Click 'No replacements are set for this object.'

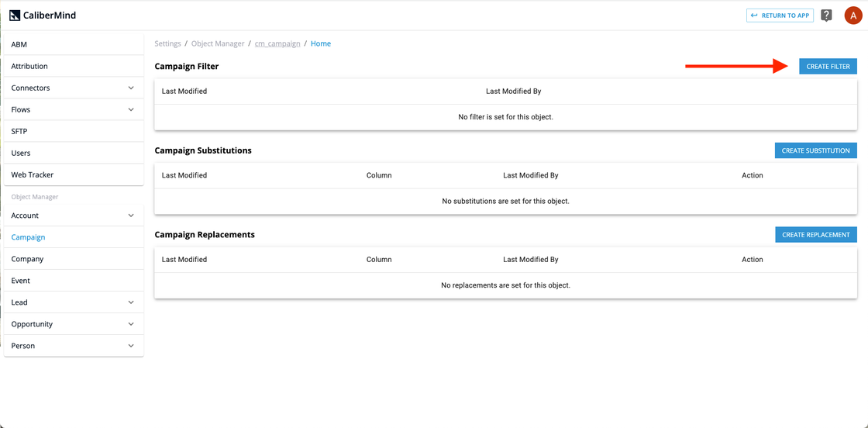click(x=505, y=285)
